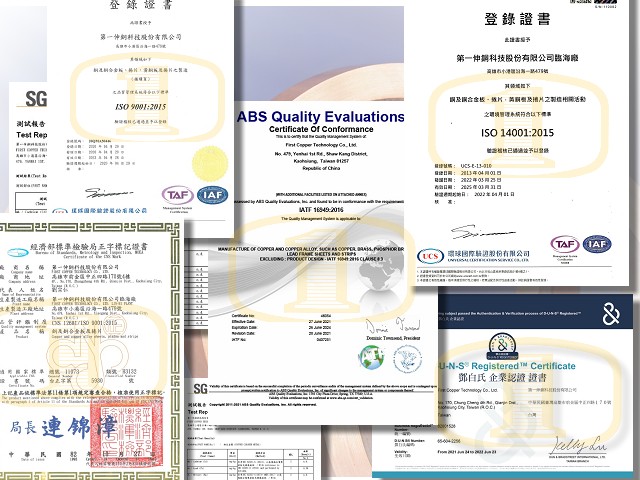The image size is (640, 480).
Task: Click the blue oval bureau logo on CNS certificate
Action: coord(18,252)
